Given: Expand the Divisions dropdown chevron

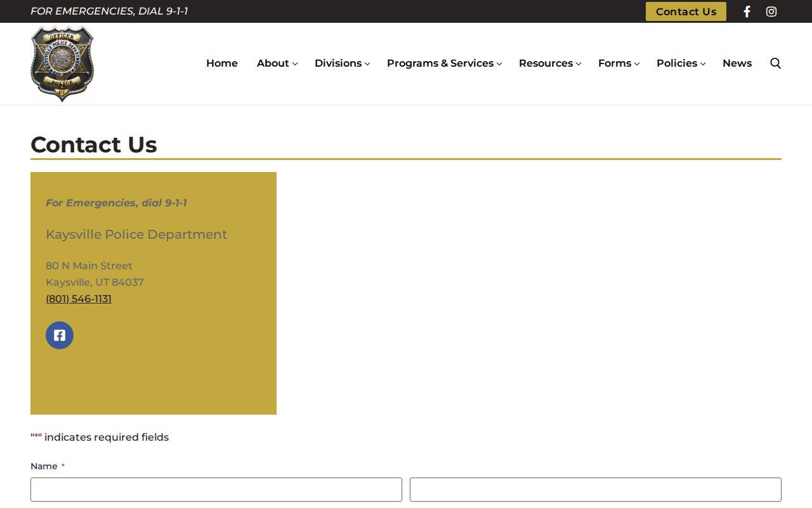Looking at the screenshot, I should click(x=367, y=63).
